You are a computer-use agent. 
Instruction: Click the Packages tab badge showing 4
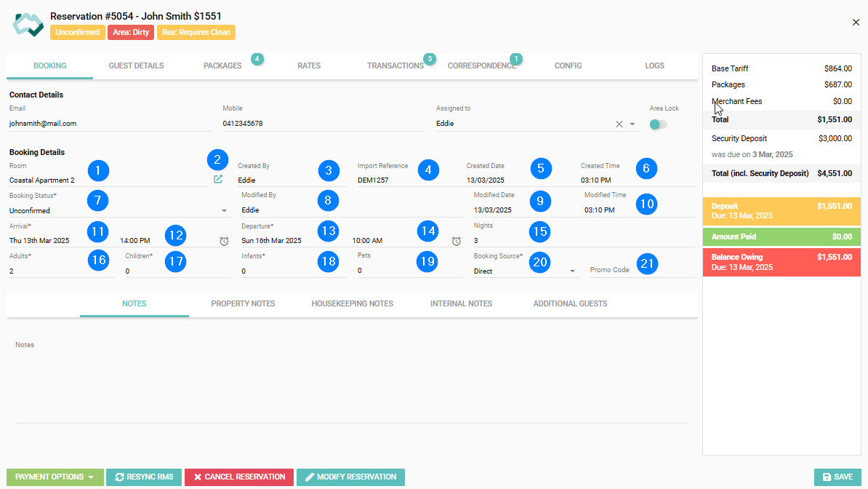click(257, 59)
